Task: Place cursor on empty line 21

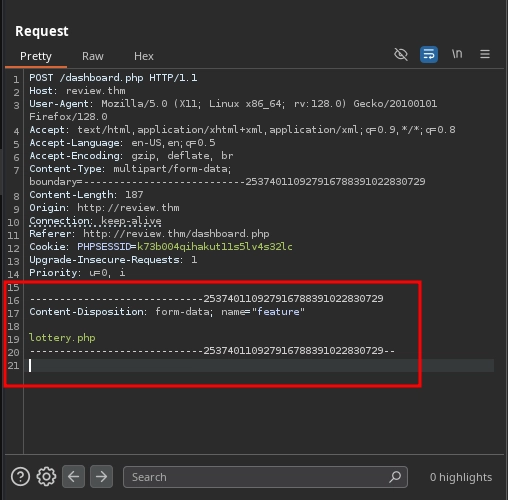Action: click(x=260, y=366)
